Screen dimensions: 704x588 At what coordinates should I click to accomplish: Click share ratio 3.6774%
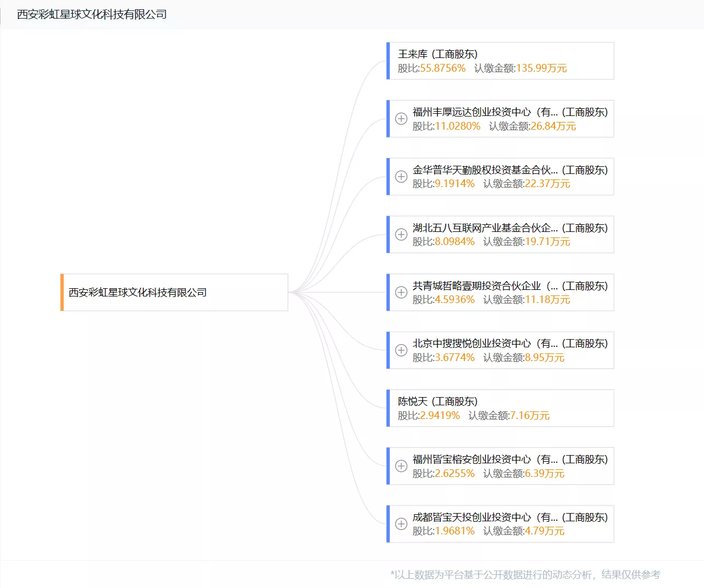pos(455,358)
